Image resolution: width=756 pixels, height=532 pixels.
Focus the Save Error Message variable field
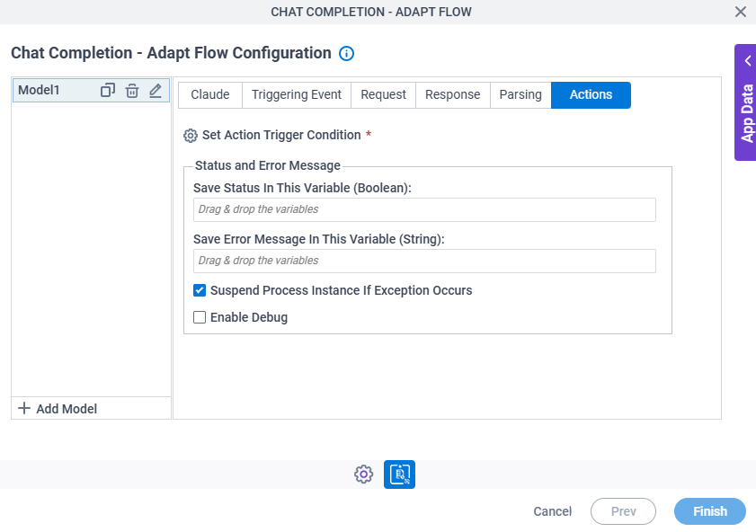tap(424, 261)
